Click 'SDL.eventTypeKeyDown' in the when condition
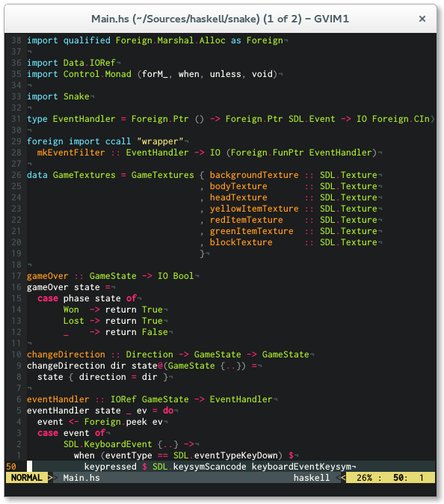The width and height of the screenshot is (444, 504). (226, 455)
